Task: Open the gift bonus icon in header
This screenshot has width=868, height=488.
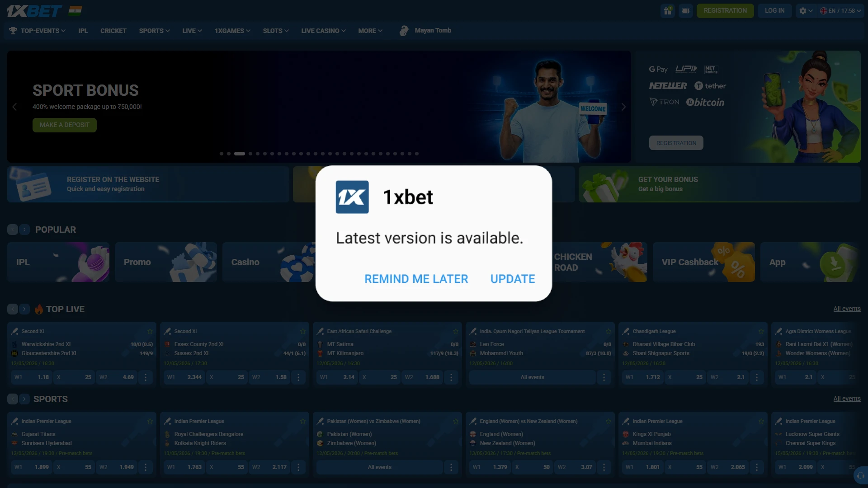Action: click(667, 11)
